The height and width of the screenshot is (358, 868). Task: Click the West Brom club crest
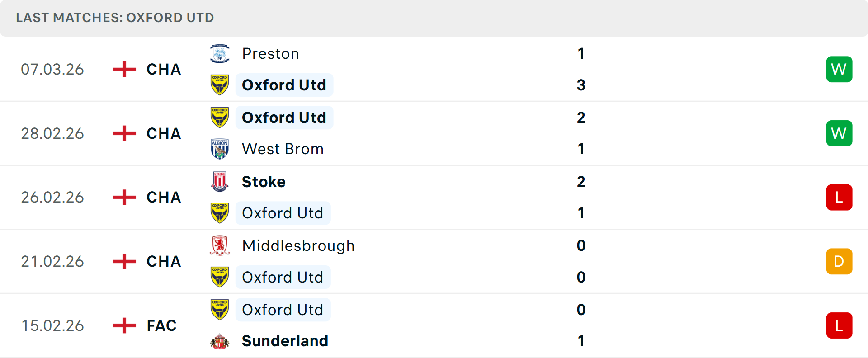[220, 149]
